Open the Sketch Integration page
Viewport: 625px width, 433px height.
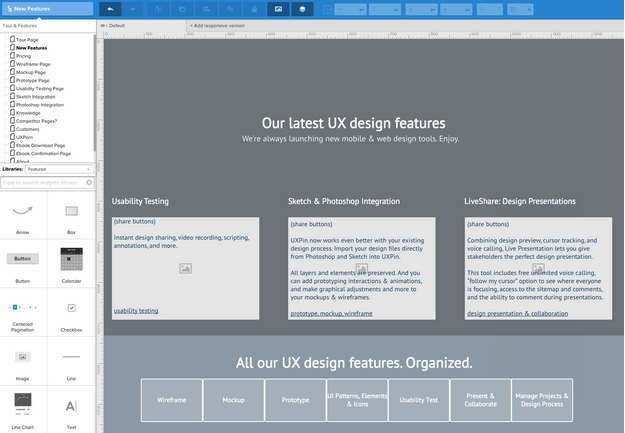33,96
